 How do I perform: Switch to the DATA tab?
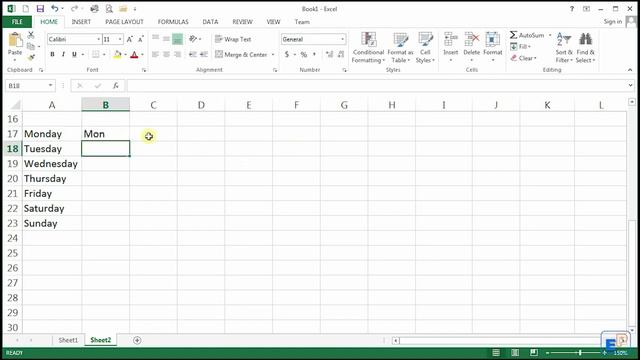click(x=210, y=22)
